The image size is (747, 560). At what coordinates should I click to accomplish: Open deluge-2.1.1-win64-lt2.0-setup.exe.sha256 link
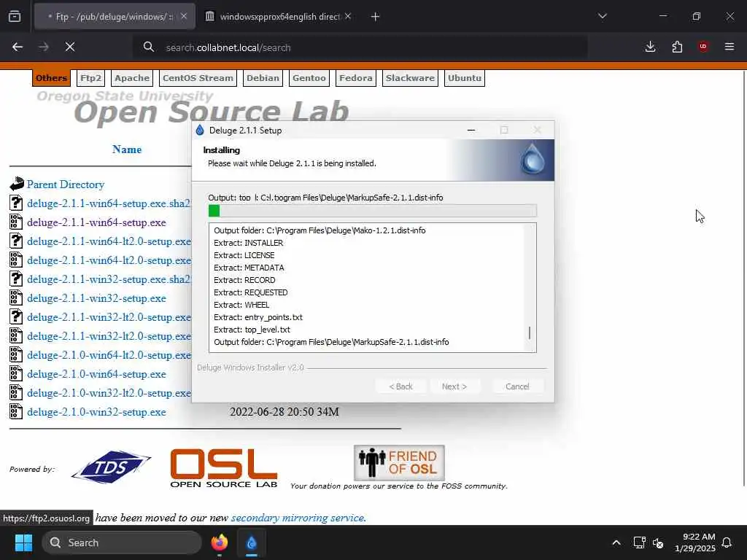coord(109,241)
